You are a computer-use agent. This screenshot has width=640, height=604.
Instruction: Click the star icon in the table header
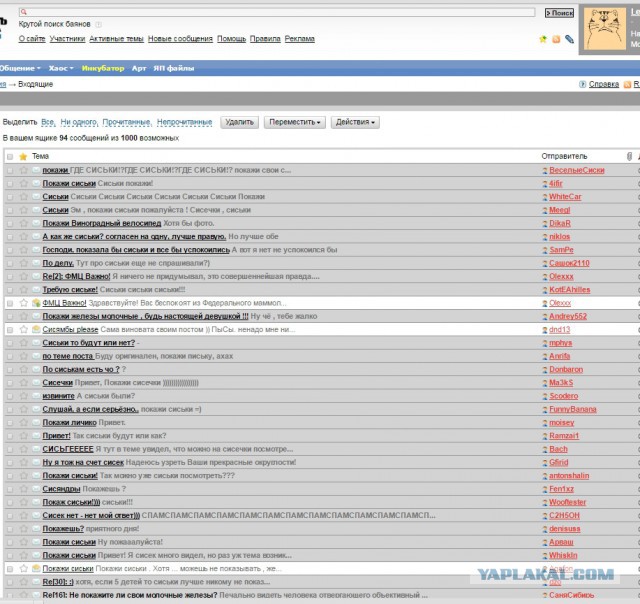pos(23,157)
